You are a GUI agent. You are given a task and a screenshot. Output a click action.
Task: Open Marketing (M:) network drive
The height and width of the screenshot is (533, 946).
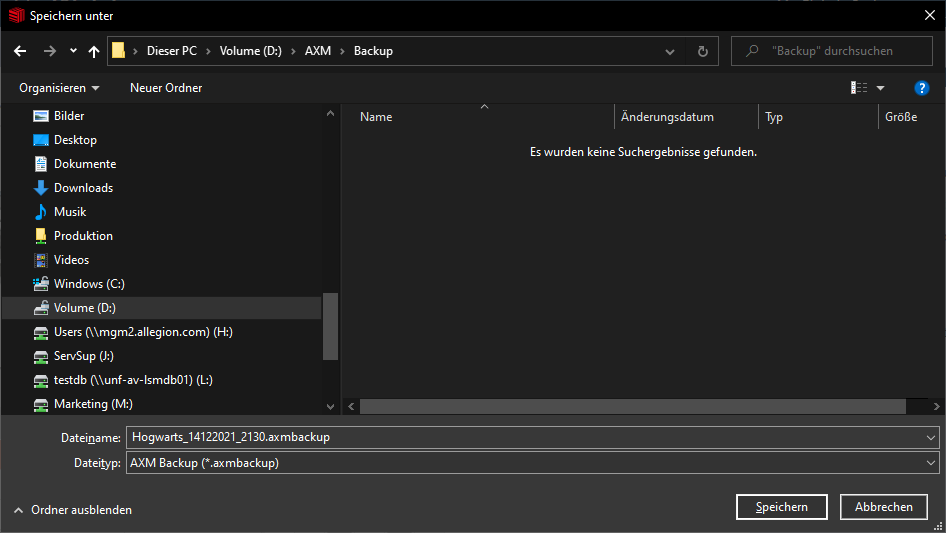[93, 404]
